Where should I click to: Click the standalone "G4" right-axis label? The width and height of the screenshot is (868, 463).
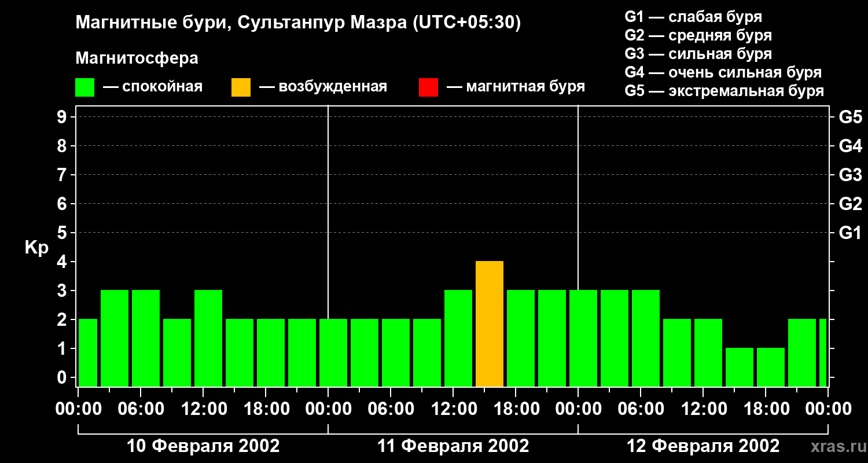pos(851,146)
